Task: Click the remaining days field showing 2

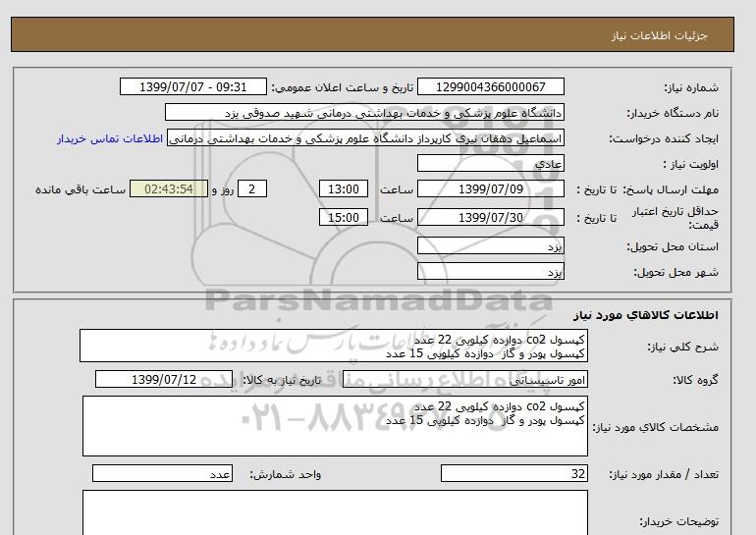Action: (252, 188)
